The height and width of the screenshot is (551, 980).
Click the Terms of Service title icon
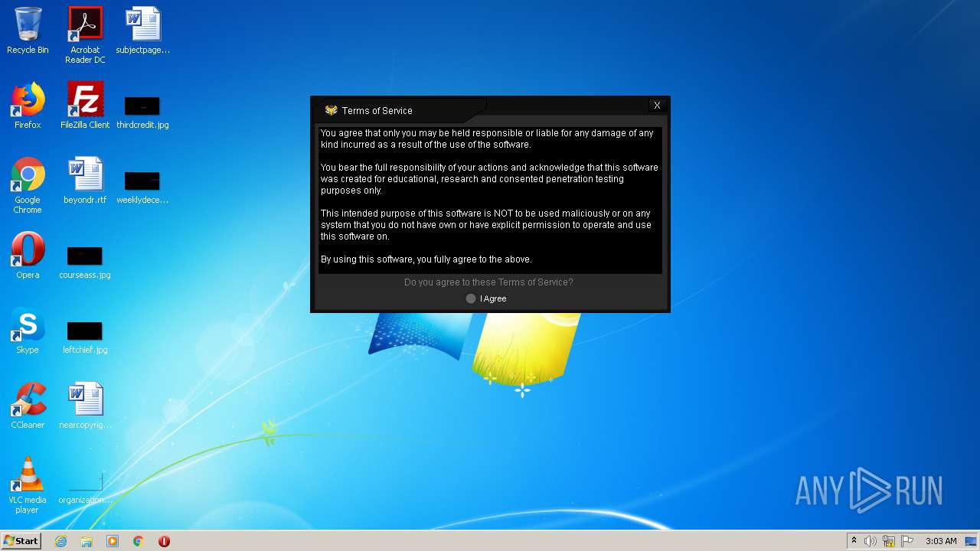pos(331,110)
